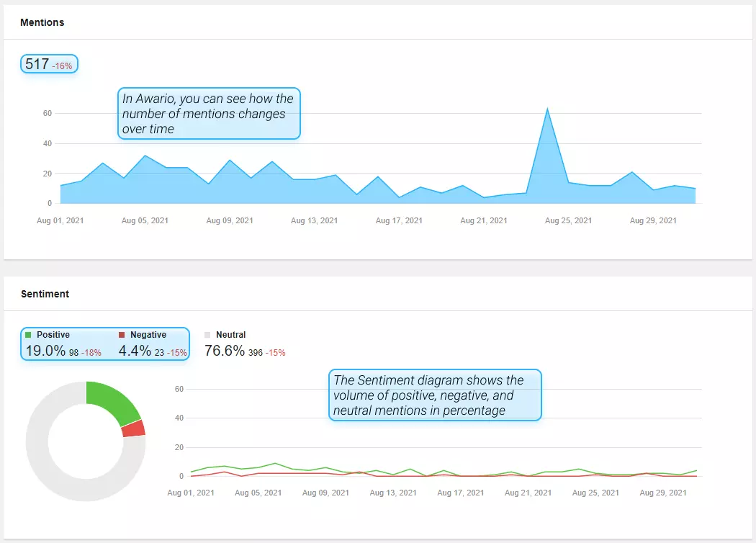Click the -16% mentions change value
756x543 pixels.
62,66
